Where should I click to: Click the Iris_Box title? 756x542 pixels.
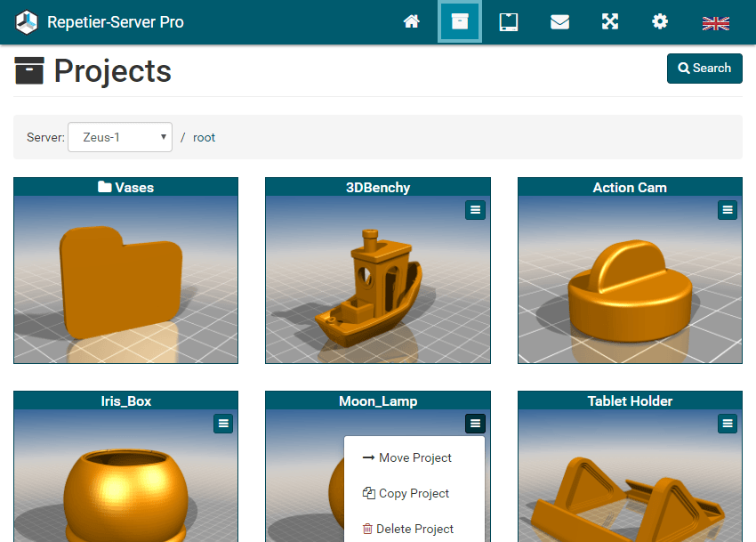[x=125, y=401]
